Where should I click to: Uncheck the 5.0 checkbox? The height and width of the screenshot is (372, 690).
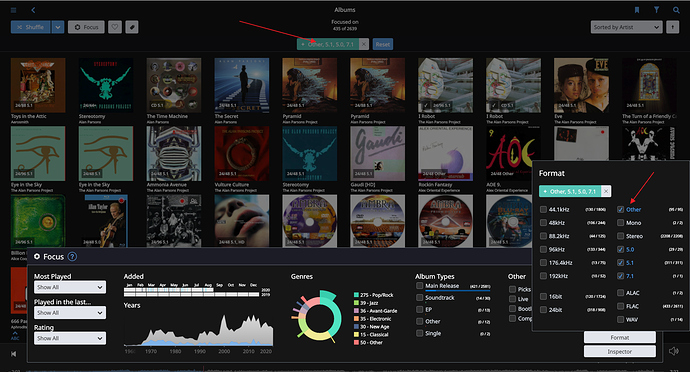coord(620,249)
